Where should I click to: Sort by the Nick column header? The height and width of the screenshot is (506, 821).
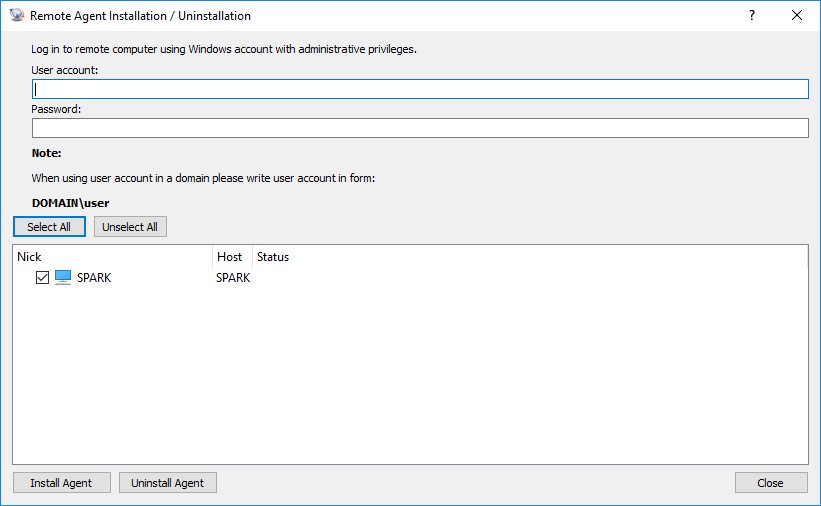(110, 257)
